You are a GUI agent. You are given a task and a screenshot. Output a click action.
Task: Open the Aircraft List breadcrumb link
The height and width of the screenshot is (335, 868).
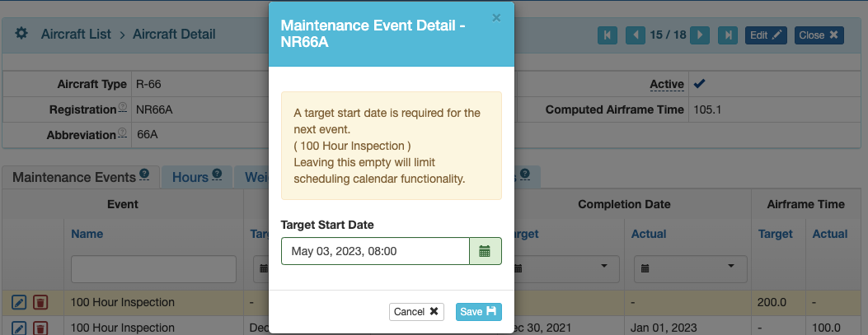[x=76, y=35]
